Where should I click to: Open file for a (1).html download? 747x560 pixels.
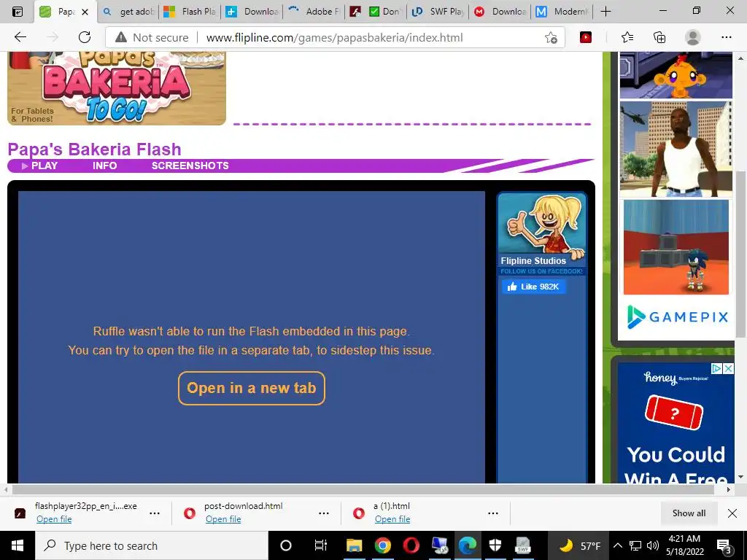[x=392, y=519]
